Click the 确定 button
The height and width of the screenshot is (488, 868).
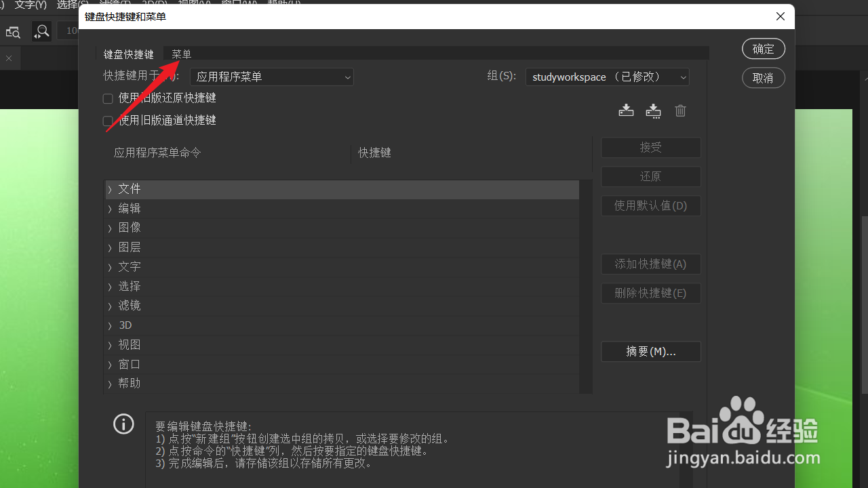pos(764,48)
